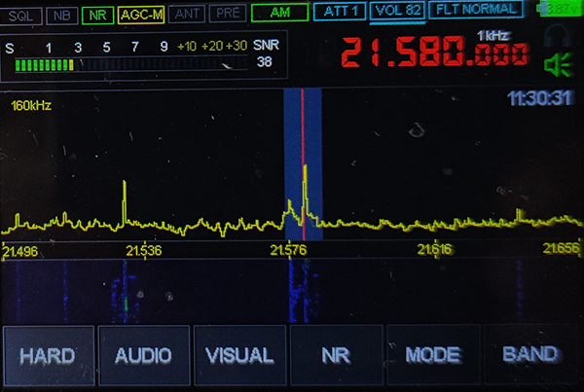Open the HARD settings menu
This screenshot has height=392, width=584.
click(x=49, y=355)
